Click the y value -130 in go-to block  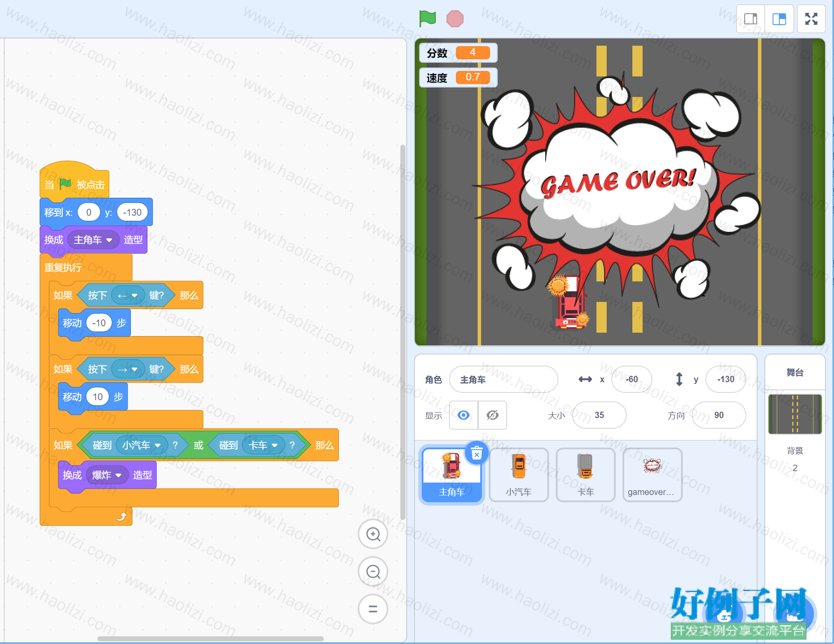[x=132, y=212]
